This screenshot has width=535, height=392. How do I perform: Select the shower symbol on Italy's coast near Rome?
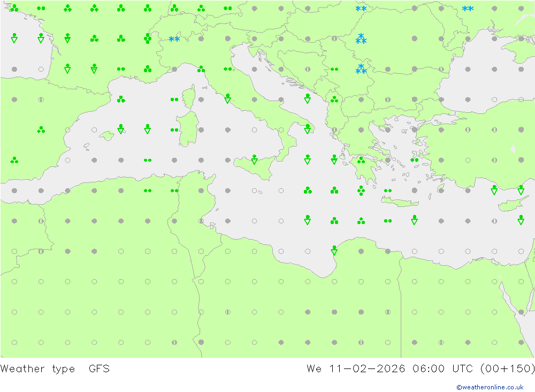(x=227, y=98)
